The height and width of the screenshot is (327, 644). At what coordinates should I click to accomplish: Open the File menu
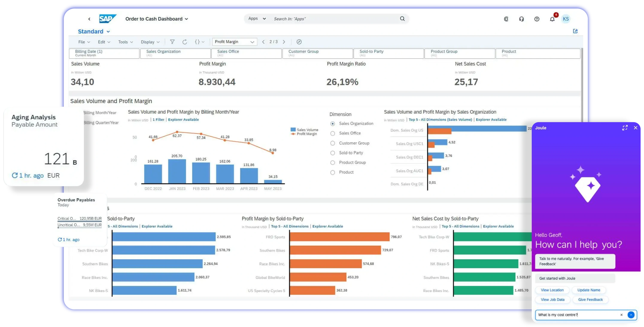click(x=84, y=42)
